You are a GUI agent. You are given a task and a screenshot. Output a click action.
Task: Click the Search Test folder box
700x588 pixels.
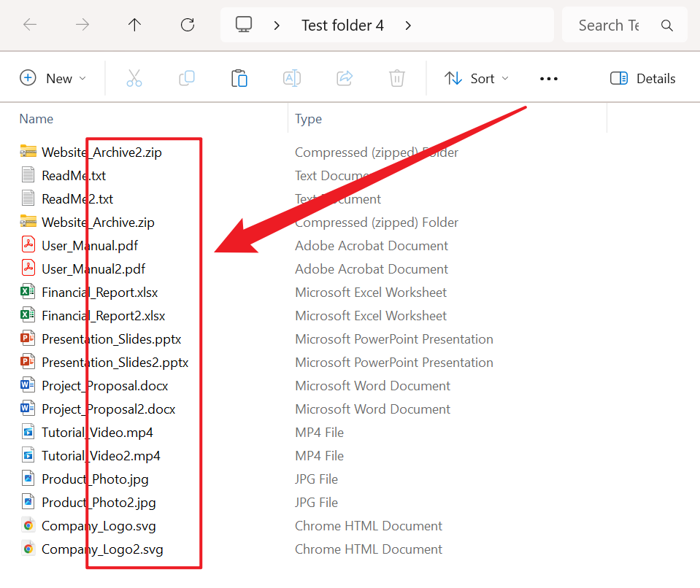[609, 26]
